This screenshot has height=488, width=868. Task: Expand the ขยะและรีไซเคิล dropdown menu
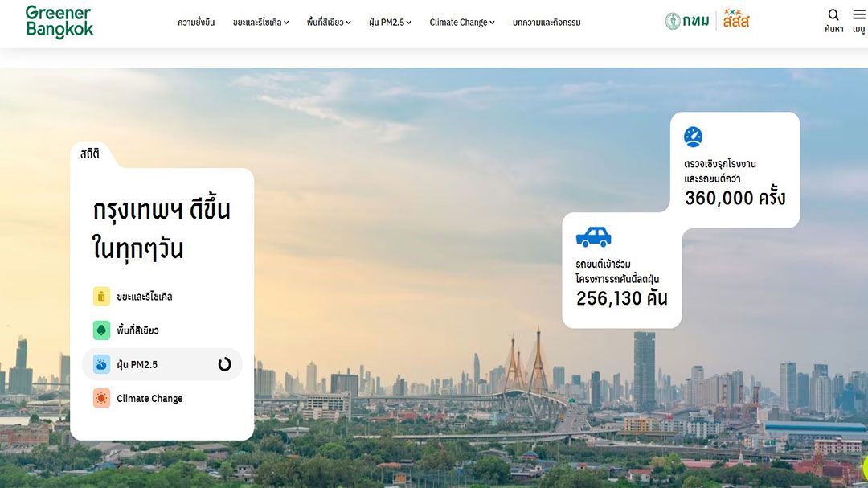pos(260,23)
